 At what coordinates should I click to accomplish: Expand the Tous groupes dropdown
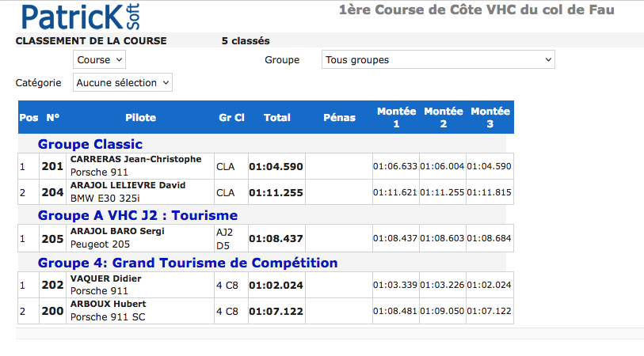pos(438,60)
